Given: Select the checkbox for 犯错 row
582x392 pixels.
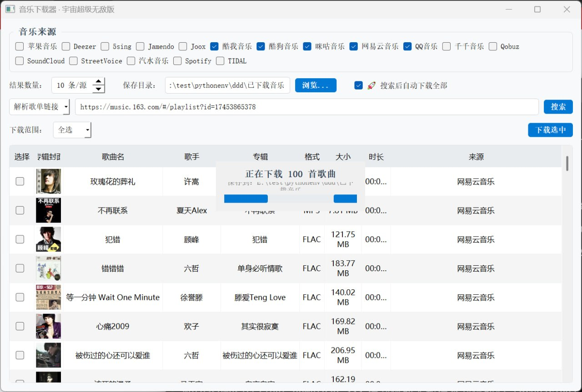Looking at the screenshot, I should pos(20,239).
